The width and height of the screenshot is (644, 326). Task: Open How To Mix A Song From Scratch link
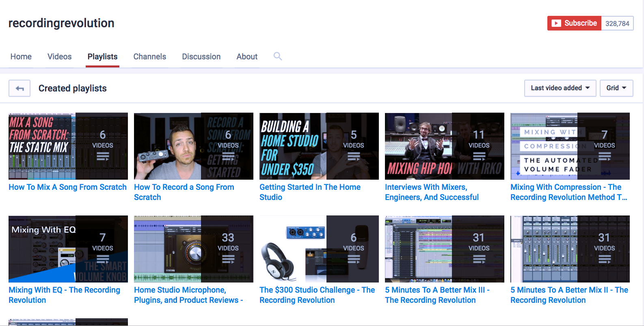[x=67, y=187]
